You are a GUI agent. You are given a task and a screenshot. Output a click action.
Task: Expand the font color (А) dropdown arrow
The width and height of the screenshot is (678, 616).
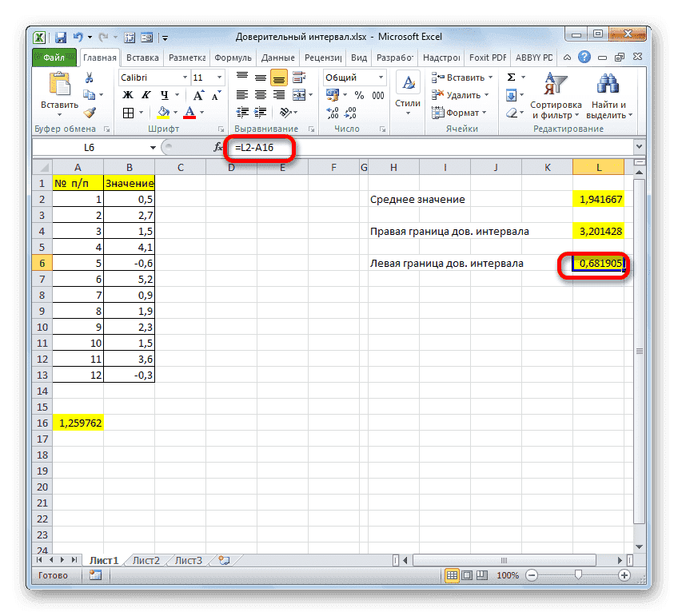click(201, 112)
